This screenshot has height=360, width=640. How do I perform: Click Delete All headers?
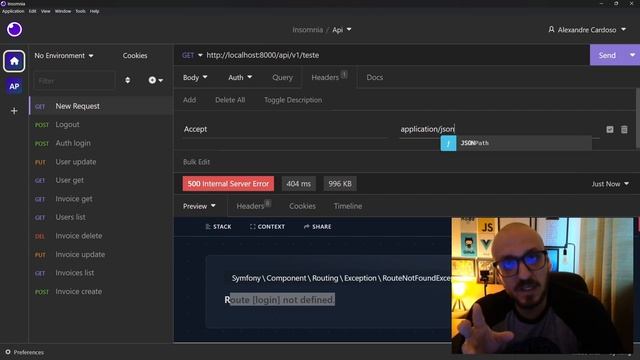tap(230, 100)
